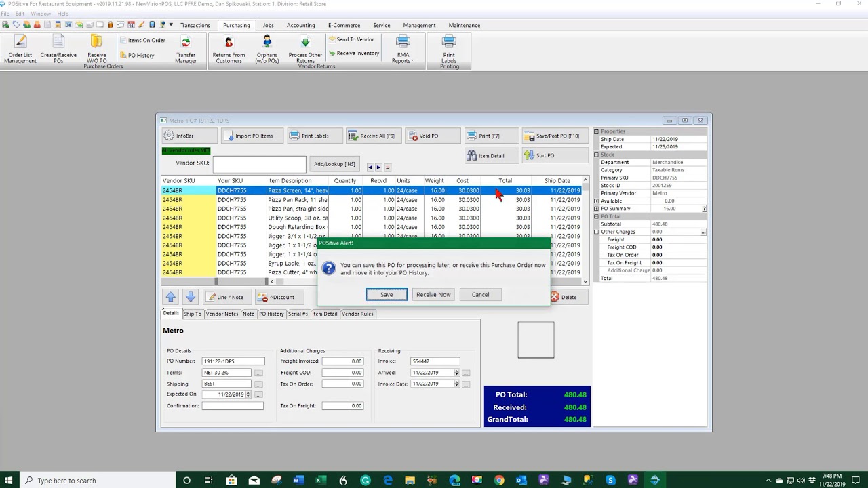
Task: Expand the PO Summary row
Action: (x=597, y=209)
